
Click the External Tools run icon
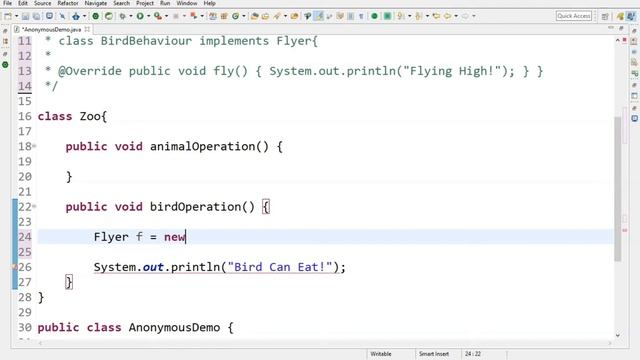158,16
